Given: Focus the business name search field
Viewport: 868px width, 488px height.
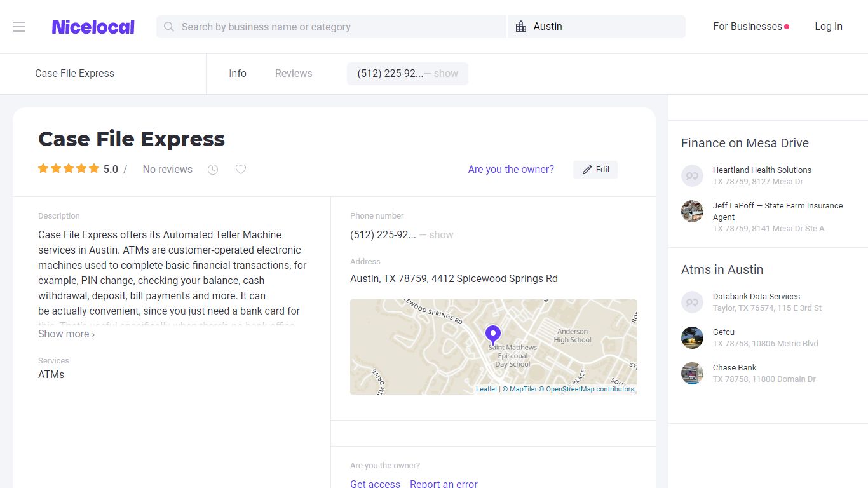Looking at the screenshot, I should click(331, 27).
